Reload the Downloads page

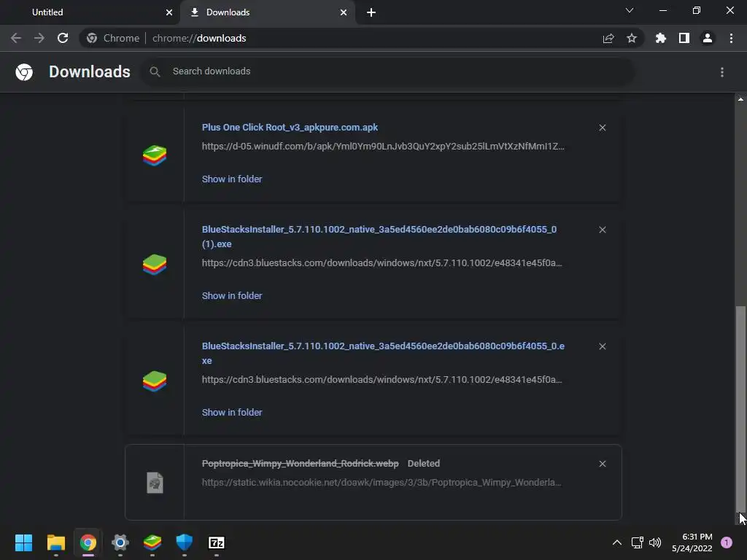point(63,38)
